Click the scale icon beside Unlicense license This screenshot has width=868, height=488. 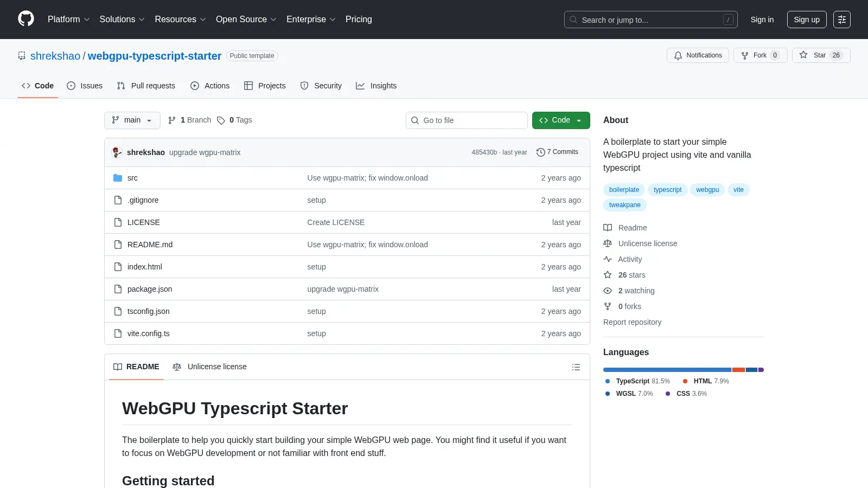click(x=608, y=243)
